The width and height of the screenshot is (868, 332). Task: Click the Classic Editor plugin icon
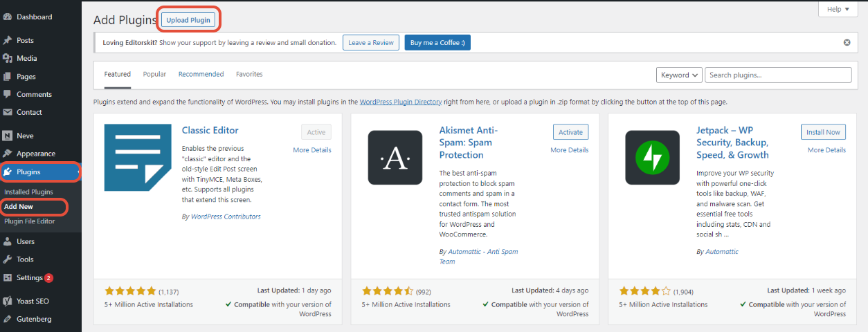pos(138,158)
